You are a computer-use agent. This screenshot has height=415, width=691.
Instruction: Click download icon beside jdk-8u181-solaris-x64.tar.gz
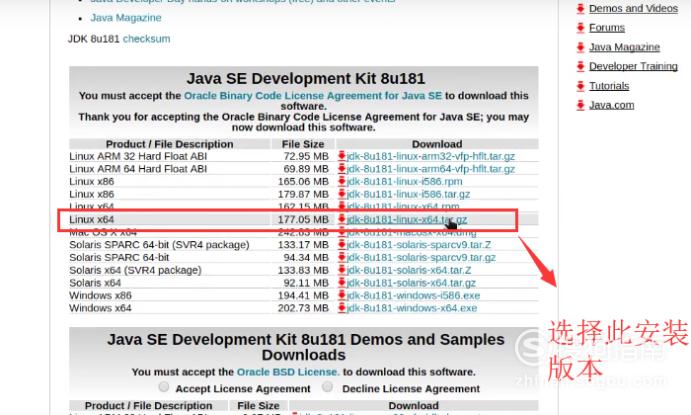342,283
